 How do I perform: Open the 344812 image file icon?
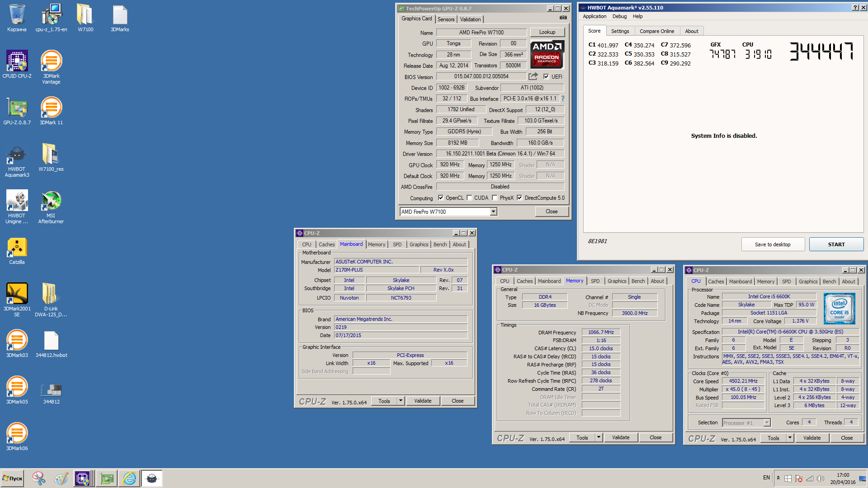(51, 392)
